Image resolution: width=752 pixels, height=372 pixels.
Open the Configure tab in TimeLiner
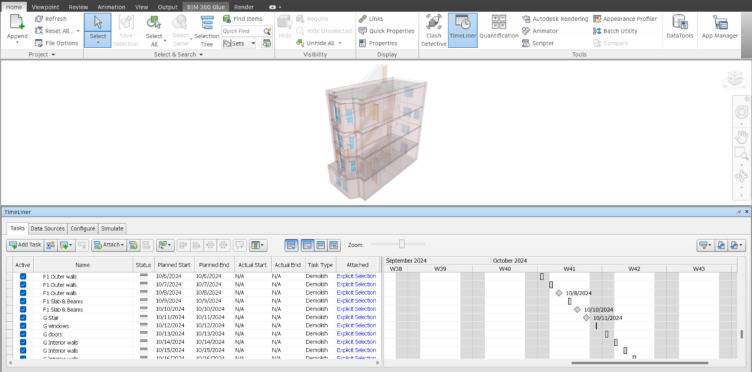83,229
